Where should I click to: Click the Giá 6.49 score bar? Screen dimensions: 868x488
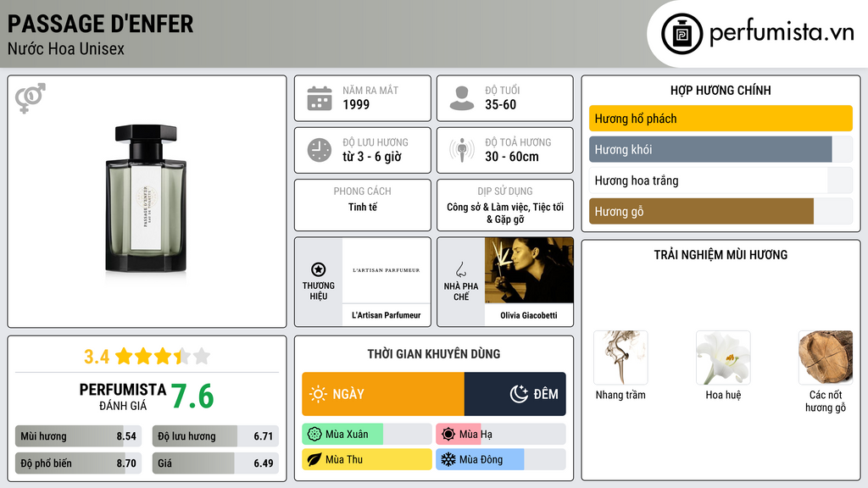[215, 463]
